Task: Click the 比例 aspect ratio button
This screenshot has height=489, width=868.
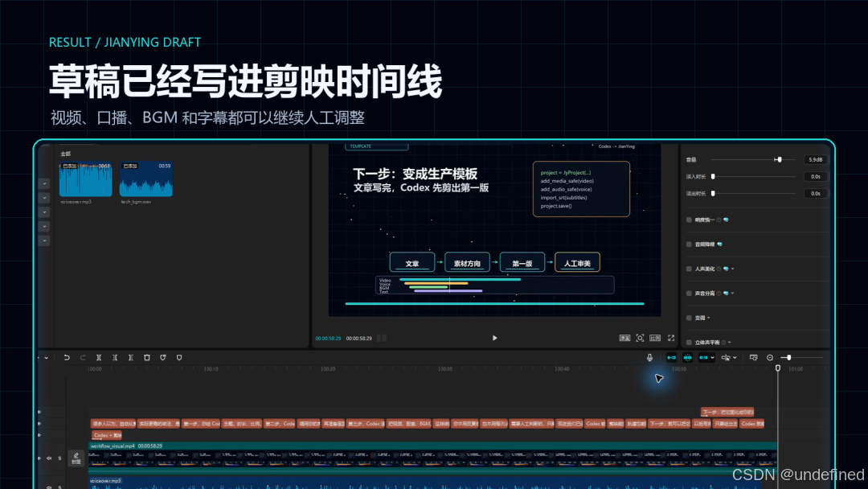Action: point(655,338)
